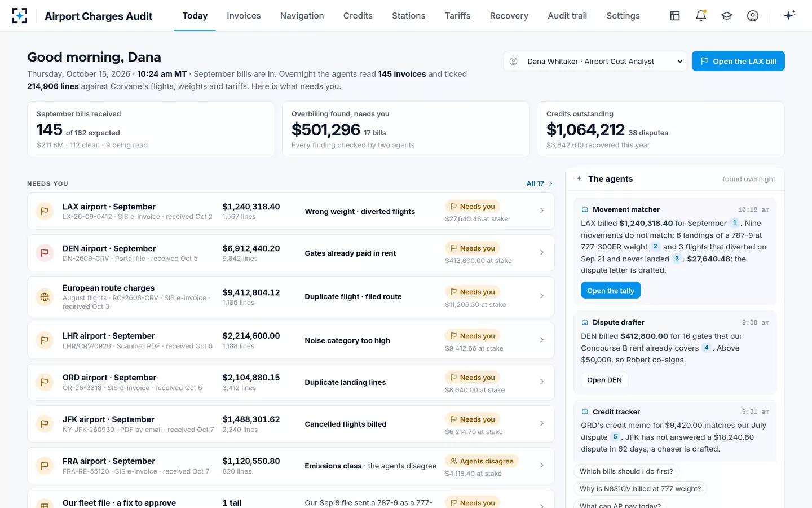Expand the LAX airport row chevron
812x508 pixels.
(x=542, y=211)
